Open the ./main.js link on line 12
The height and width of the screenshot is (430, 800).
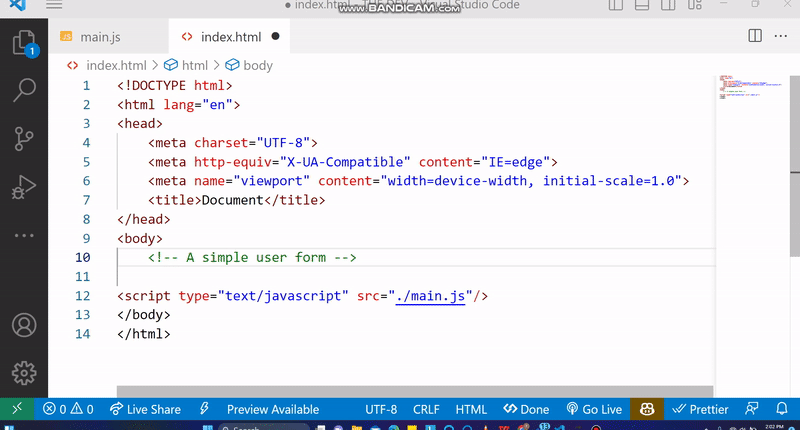click(430, 296)
